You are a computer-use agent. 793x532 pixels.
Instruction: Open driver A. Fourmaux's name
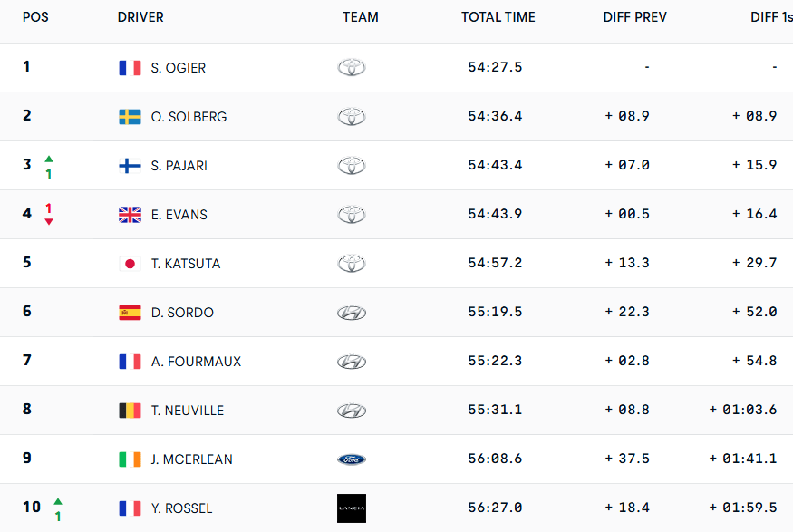(196, 362)
